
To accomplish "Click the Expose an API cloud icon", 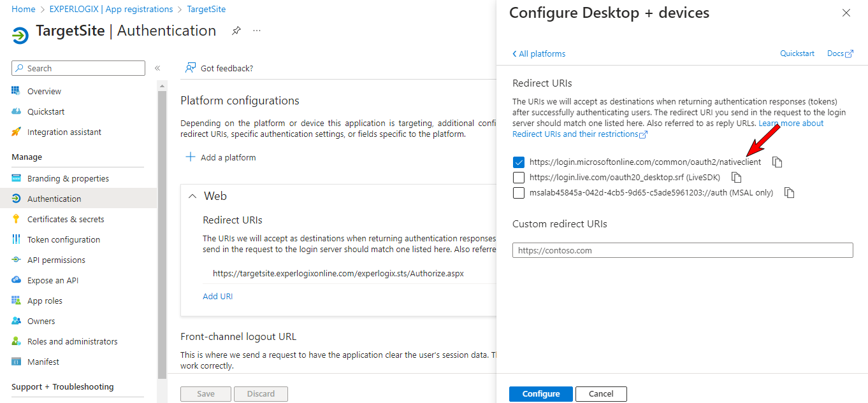I will tap(17, 280).
